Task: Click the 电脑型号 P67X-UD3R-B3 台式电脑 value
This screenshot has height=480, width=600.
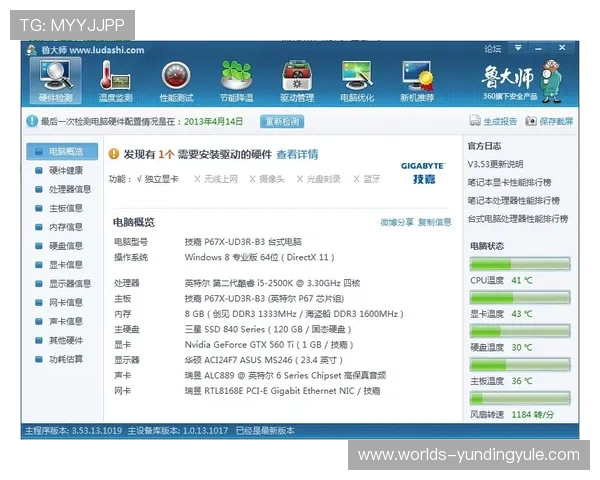Action: click(x=243, y=242)
